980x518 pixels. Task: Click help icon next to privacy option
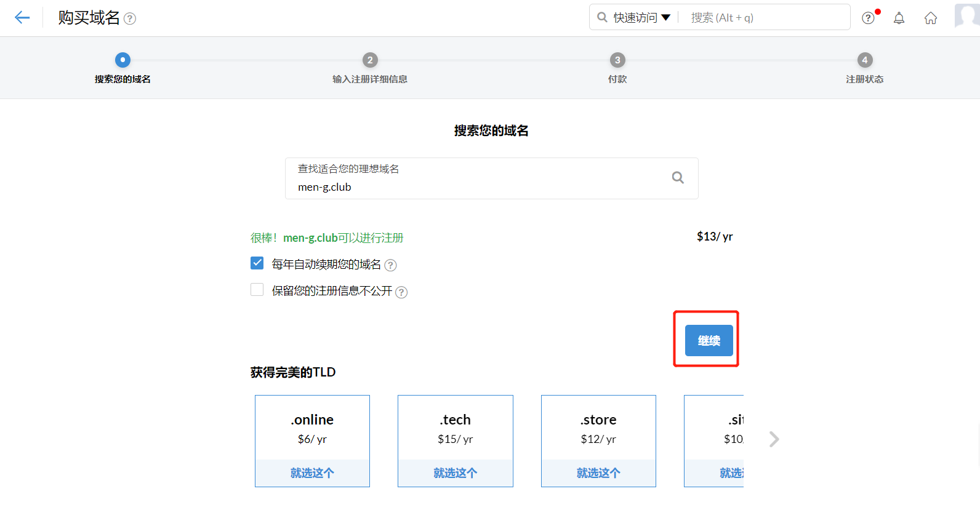pos(401,292)
